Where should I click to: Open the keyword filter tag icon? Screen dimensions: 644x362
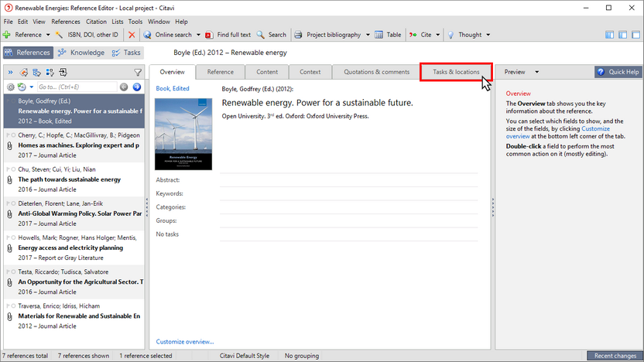coord(24,72)
